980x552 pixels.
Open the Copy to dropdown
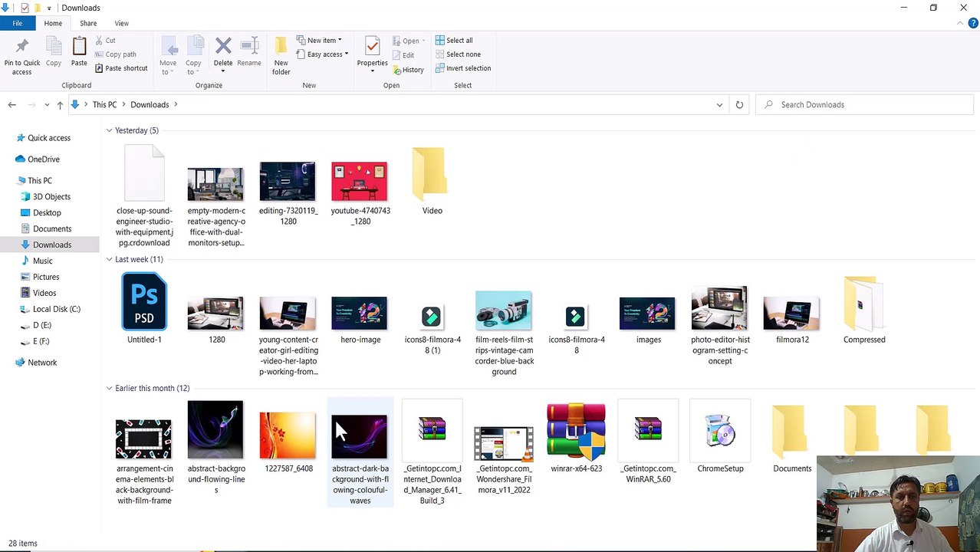193,56
